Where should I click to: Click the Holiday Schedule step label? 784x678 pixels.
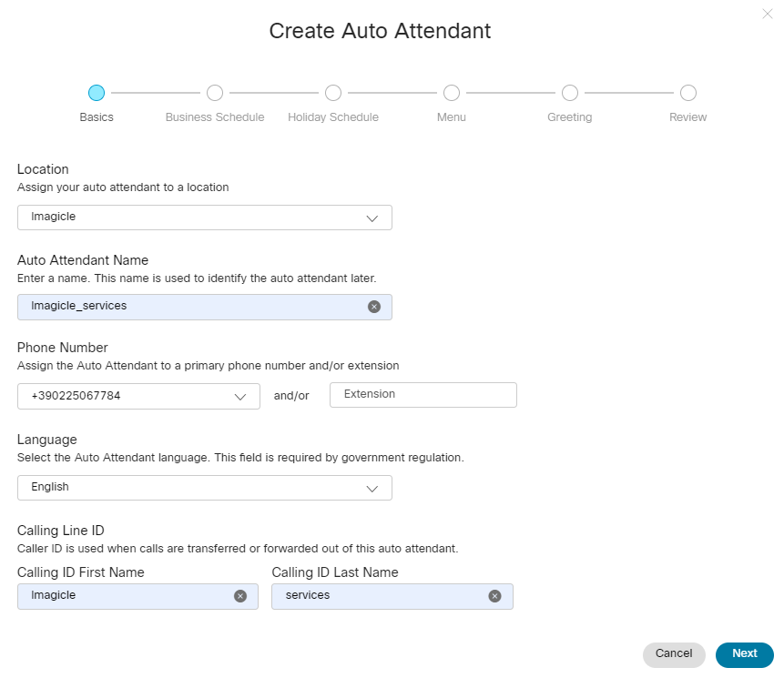[x=333, y=117]
